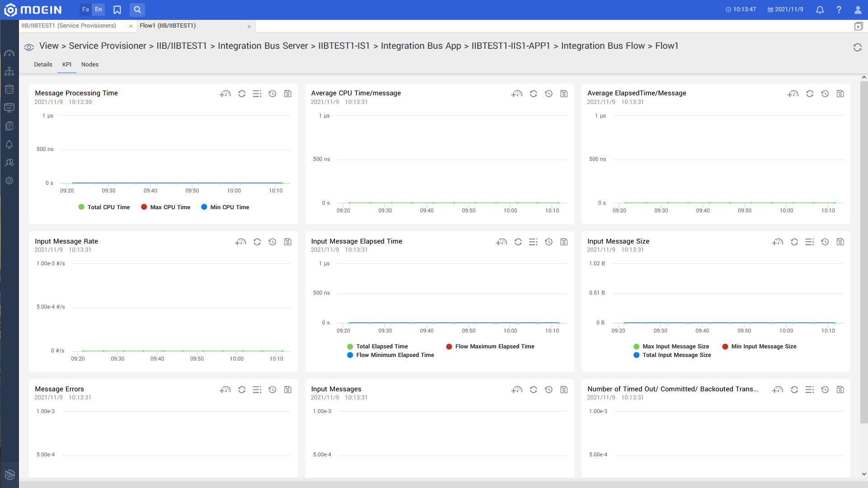Save the Input Message Rate chart
This screenshot has width=868, height=488.
click(287, 242)
